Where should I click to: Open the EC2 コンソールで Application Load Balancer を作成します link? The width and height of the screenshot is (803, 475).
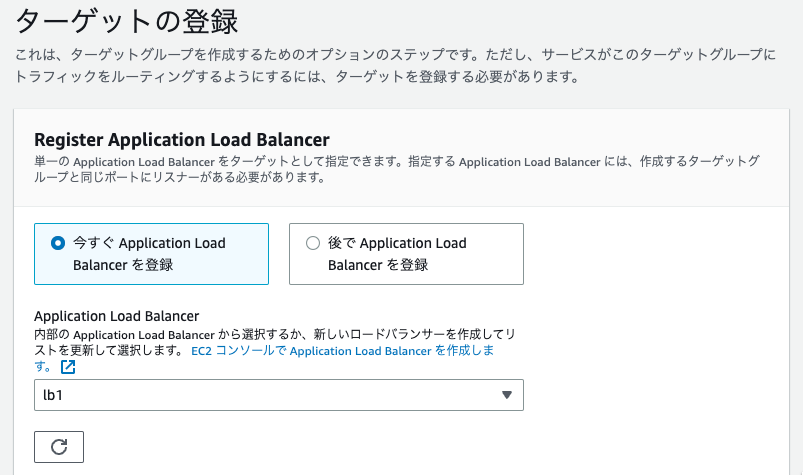(x=342, y=351)
